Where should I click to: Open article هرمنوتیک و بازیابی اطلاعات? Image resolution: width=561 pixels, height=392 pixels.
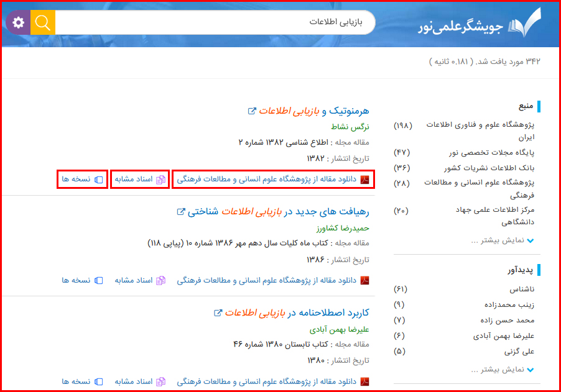click(x=314, y=111)
